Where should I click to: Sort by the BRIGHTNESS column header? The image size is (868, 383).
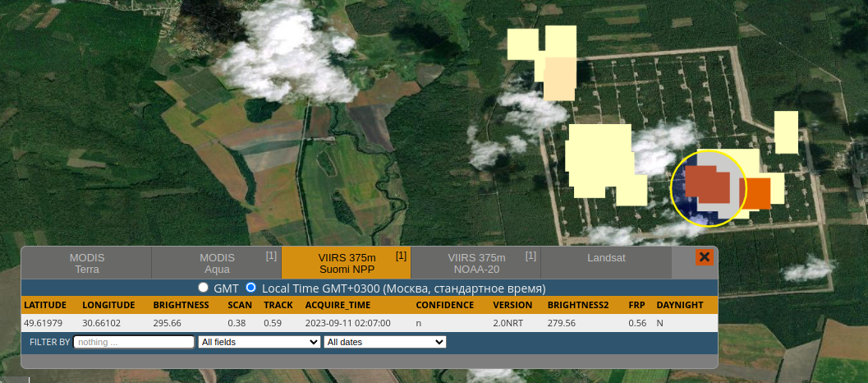pyautogui.click(x=181, y=305)
